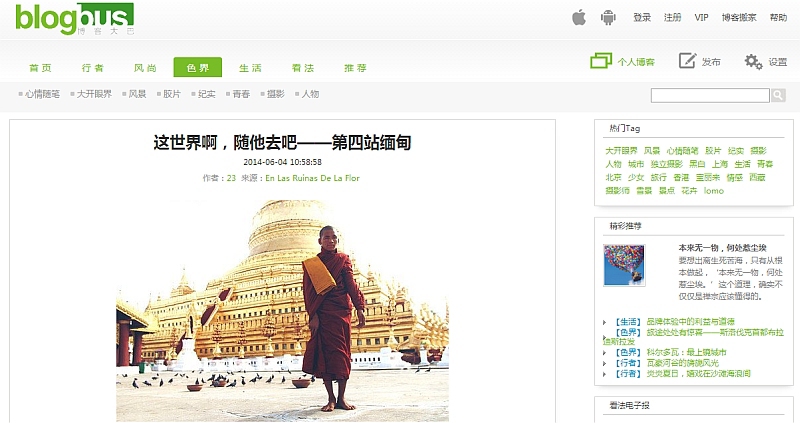Click the search magnifier button
800x423 pixels.
pyautogui.click(x=778, y=95)
